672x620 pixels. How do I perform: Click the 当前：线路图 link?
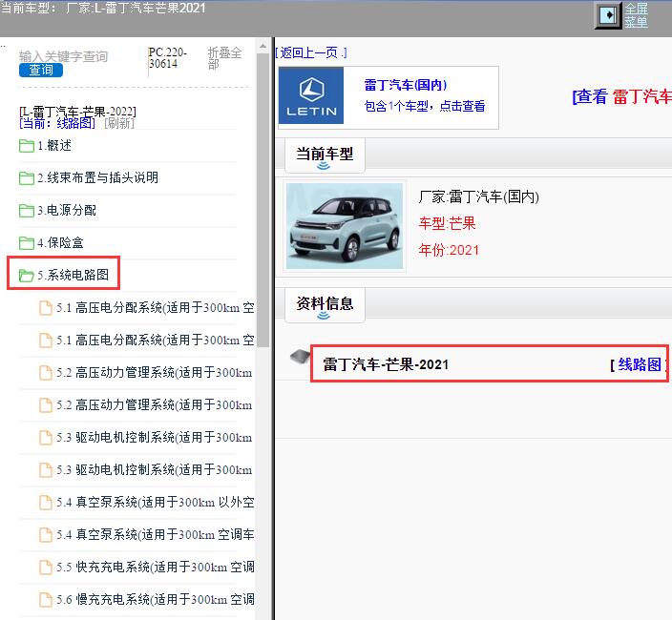point(57,123)
